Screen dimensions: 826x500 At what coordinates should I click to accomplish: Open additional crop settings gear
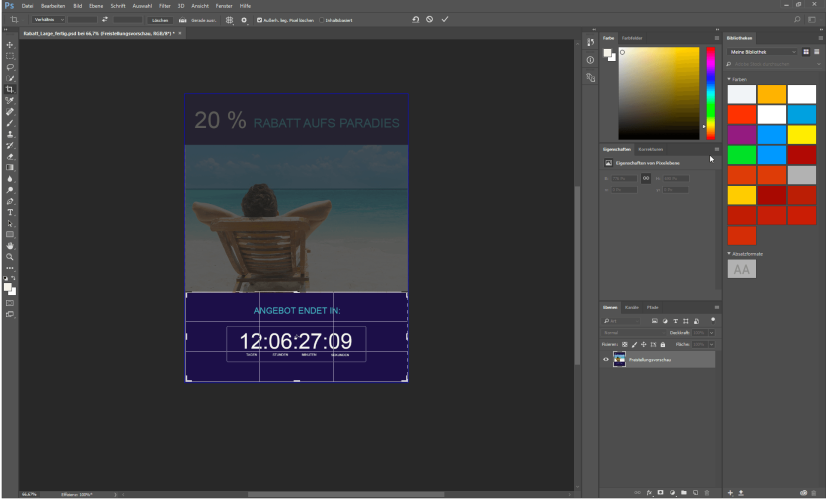pyautogui.click(x=244, y=20)
